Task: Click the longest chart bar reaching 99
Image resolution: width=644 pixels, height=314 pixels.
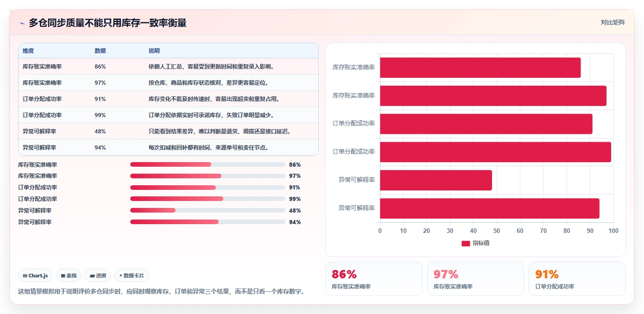Action: pyautogui.click(x=495, y=152)
